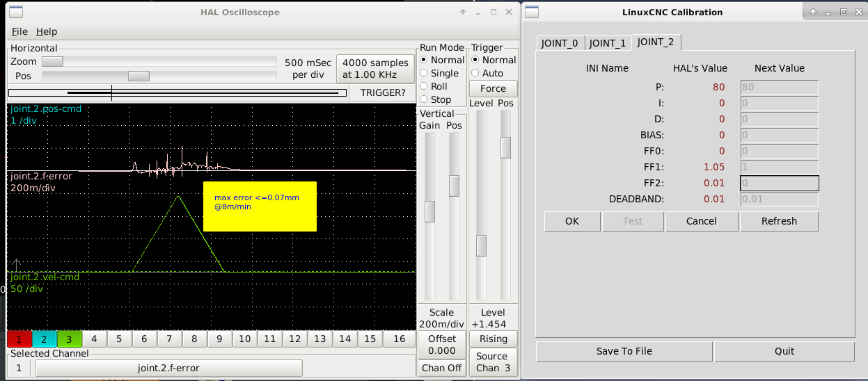Select oscilloscope channel 11
This screenshot has width=868, height=381.
(269, 339)
